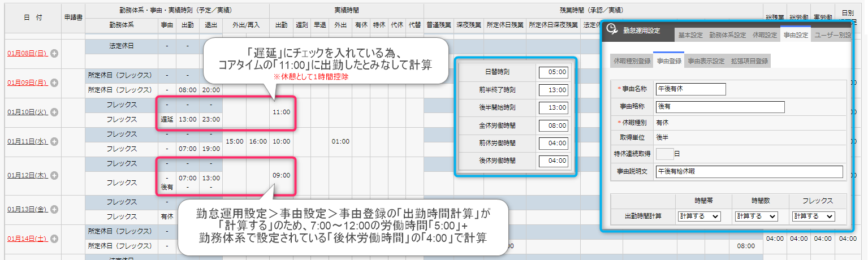Screen dimensions: 868x260
Task: Expand the 01月10日(火) row with plus icon
Action: tap(55, 112)
